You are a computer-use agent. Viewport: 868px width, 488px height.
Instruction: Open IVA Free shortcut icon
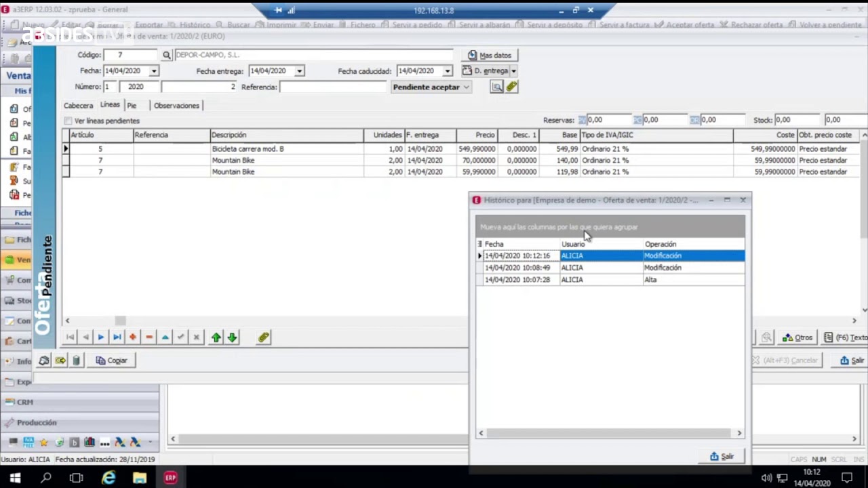[28, 442]
